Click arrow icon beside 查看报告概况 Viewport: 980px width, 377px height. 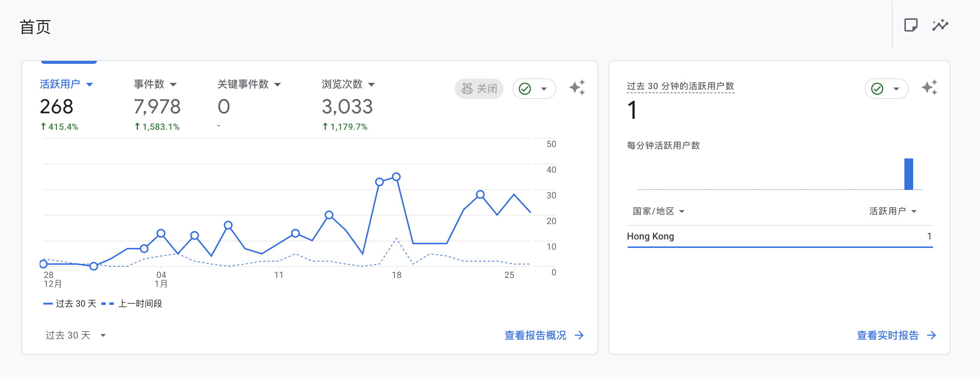click(x=579, y=335)
